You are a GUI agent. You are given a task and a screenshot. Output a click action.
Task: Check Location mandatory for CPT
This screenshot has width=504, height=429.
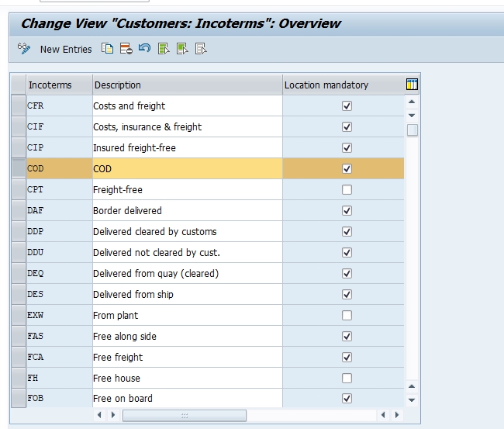(x=347, y=190)
